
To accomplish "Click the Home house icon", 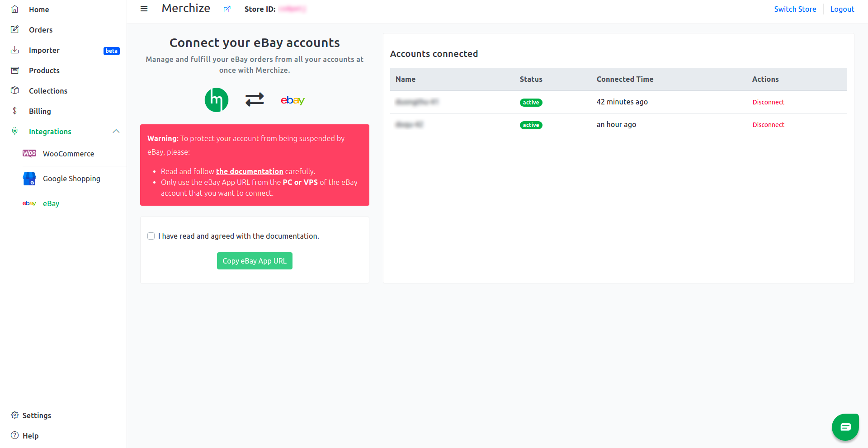I will click(14, 9).
